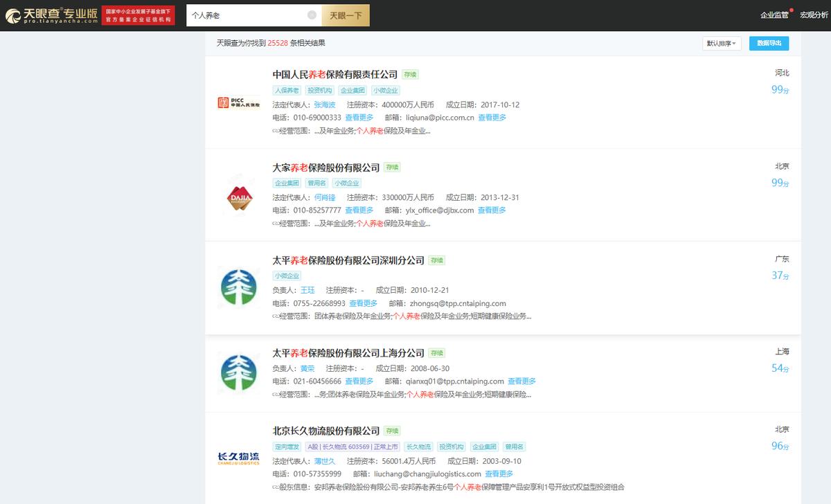Expand 查看更多 next to phone 0755-22668993
The height and width of the screenshot is (504, 831).
tap(363, 303)
